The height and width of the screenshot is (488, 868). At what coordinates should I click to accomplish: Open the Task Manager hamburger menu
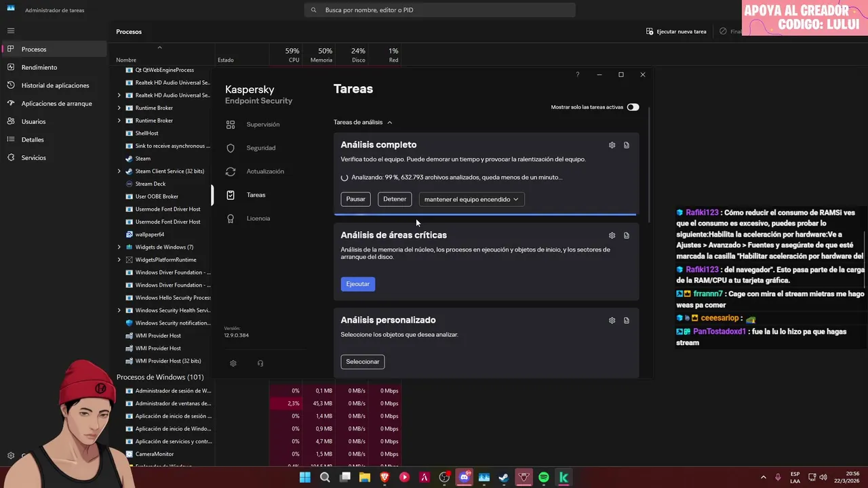coord(11,30)
